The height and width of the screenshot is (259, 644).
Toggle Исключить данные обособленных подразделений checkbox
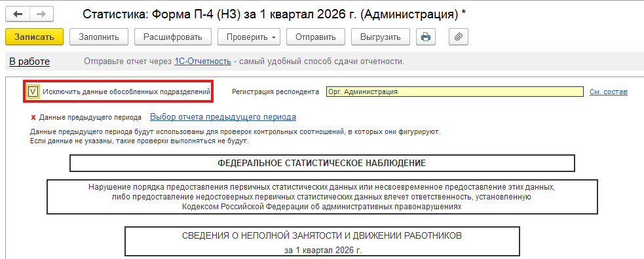point(33,92)
